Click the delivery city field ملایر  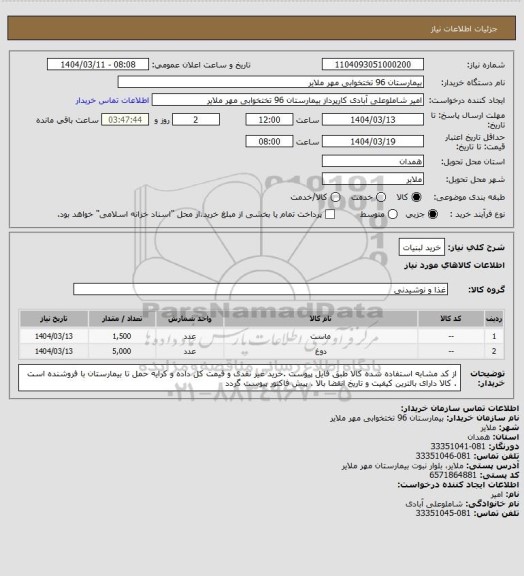tap(373, 179)
